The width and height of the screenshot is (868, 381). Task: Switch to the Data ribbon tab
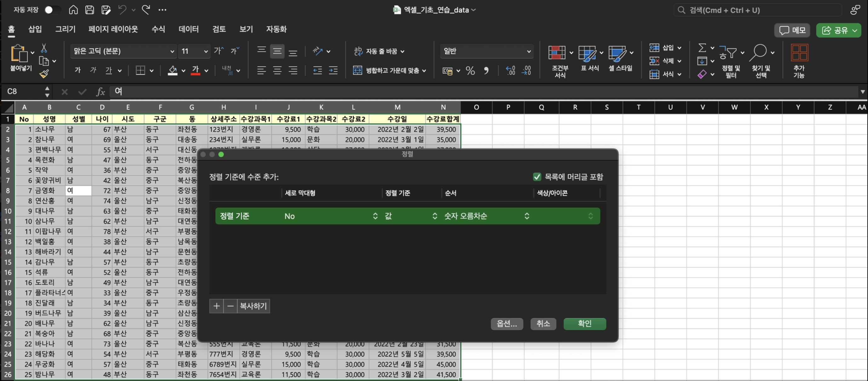coord(188,29)
